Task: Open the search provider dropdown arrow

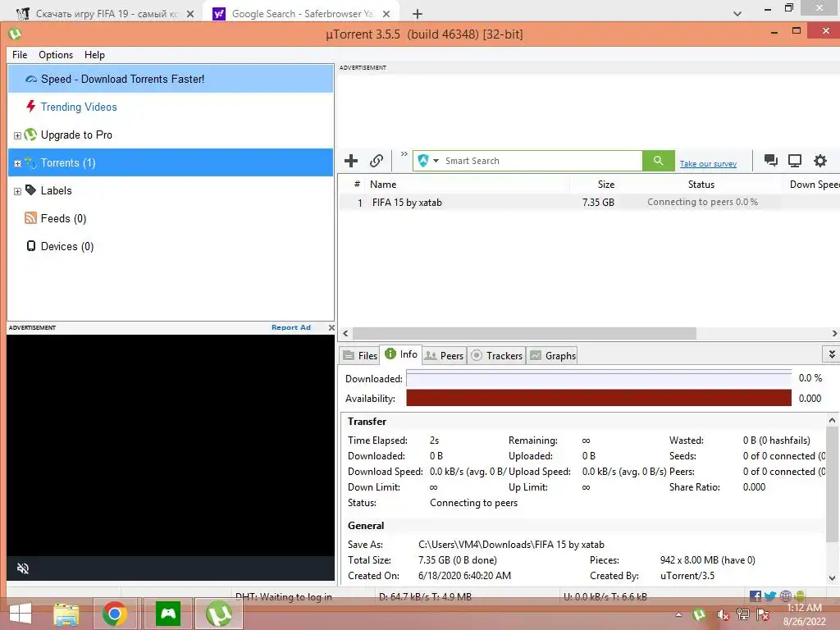Action: coord(436,161)
